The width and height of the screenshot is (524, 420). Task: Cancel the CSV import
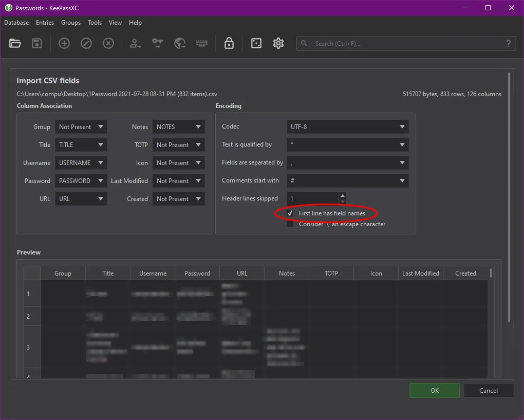pyautogui.click(x=488, y=390)
